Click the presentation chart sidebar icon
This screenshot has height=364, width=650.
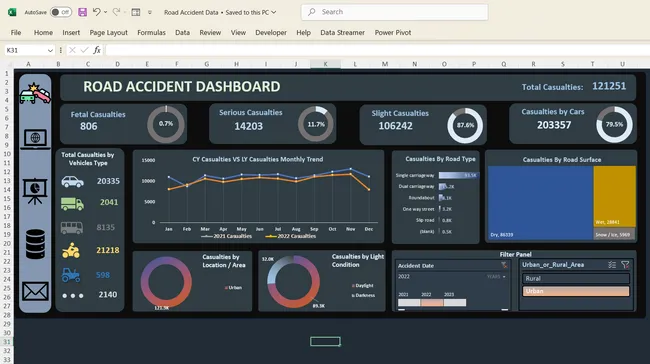(35, 191)
